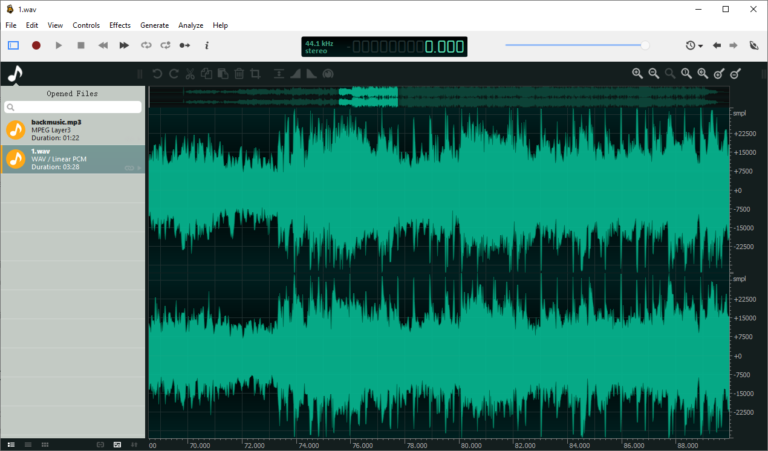This screenshot has height=451, width=768.
Task: Select backmusic.mp3 in Opened Files
Action: point(73,130)
